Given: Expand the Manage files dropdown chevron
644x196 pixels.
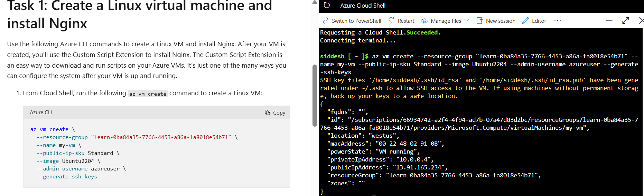Looking at the screenshot, I should point(467,21).
